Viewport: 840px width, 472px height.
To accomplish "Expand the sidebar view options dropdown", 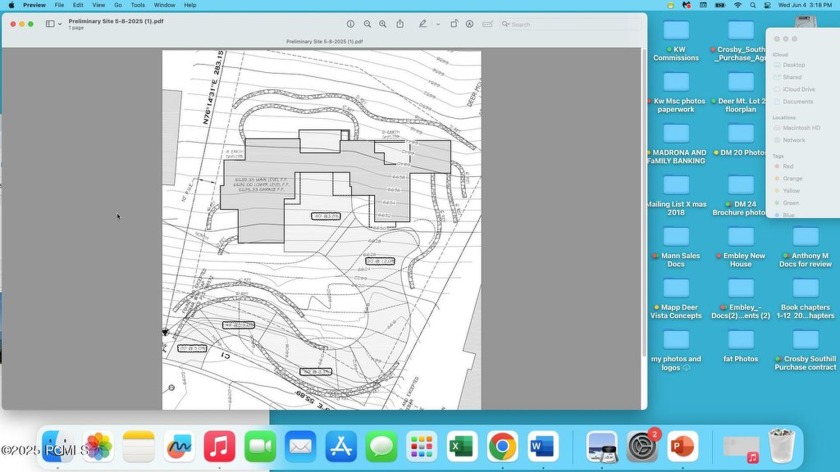I will [x=60, y=24].
